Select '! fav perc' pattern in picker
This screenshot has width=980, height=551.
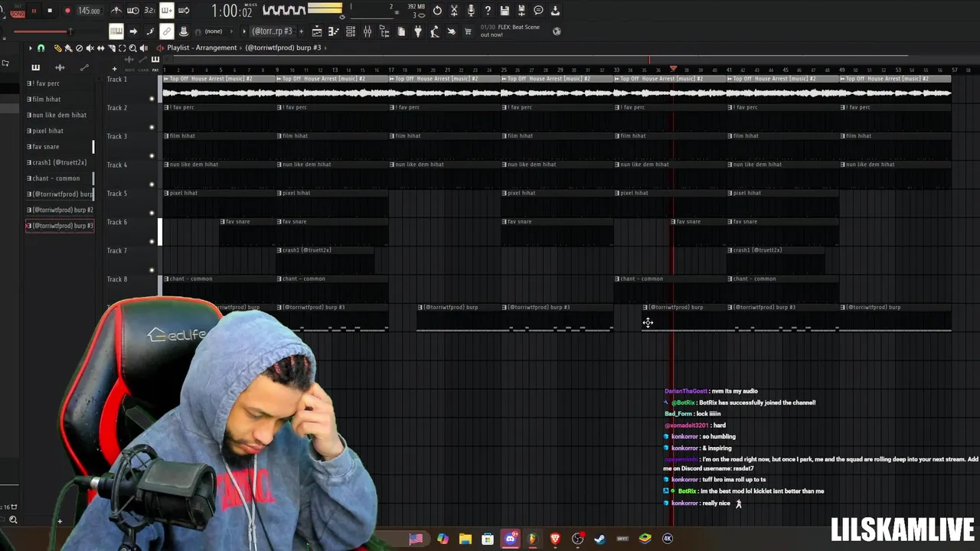[60, 83]
